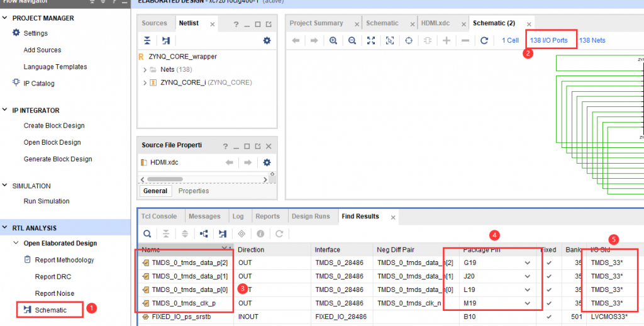Switch to Sources tab
The width and height of the screenshot is (644, 326).
tap(155, 23)
